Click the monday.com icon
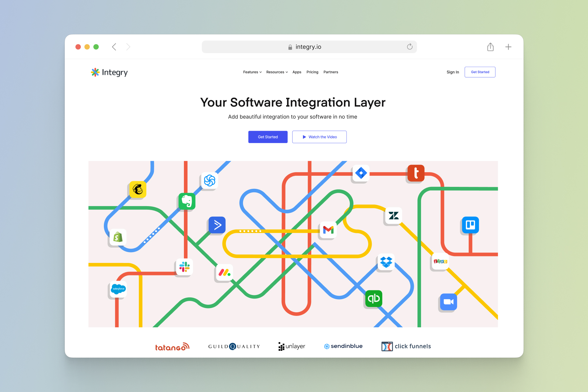 point(224,272)
